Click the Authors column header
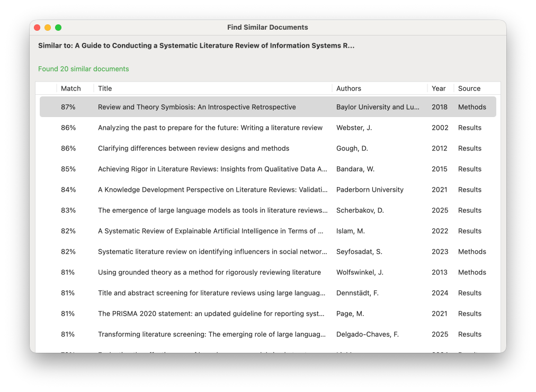 (349, 88)
